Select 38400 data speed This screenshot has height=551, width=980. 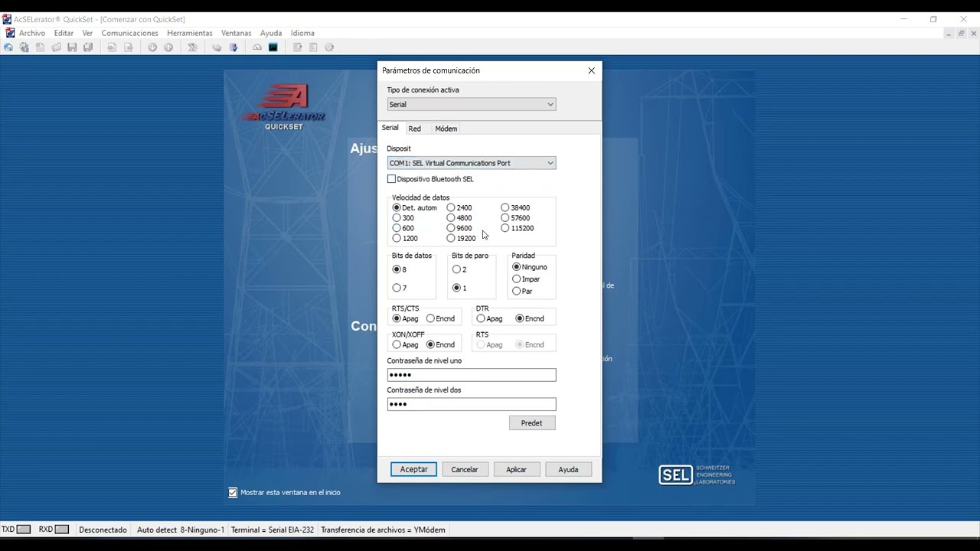coord(505,207)
